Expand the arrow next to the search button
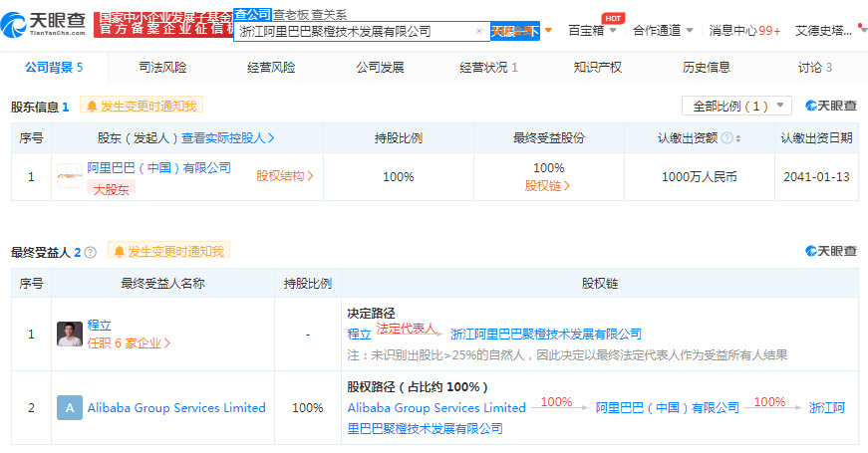The height and width of the screenshot is (453, 868). click(x=548, y=30)
